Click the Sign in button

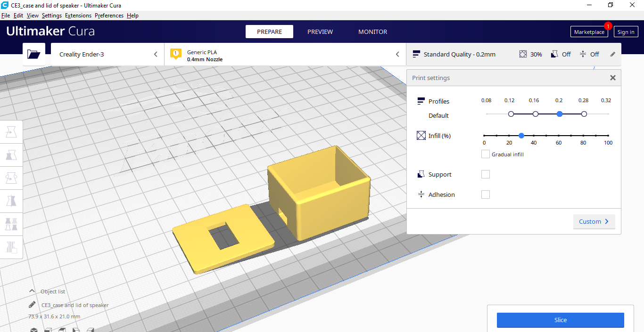pos(626,32)
